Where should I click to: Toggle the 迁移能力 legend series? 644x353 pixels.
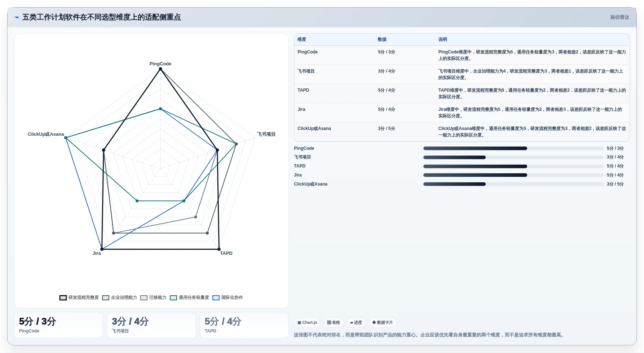pyautogui.click(x=153, y=298)
